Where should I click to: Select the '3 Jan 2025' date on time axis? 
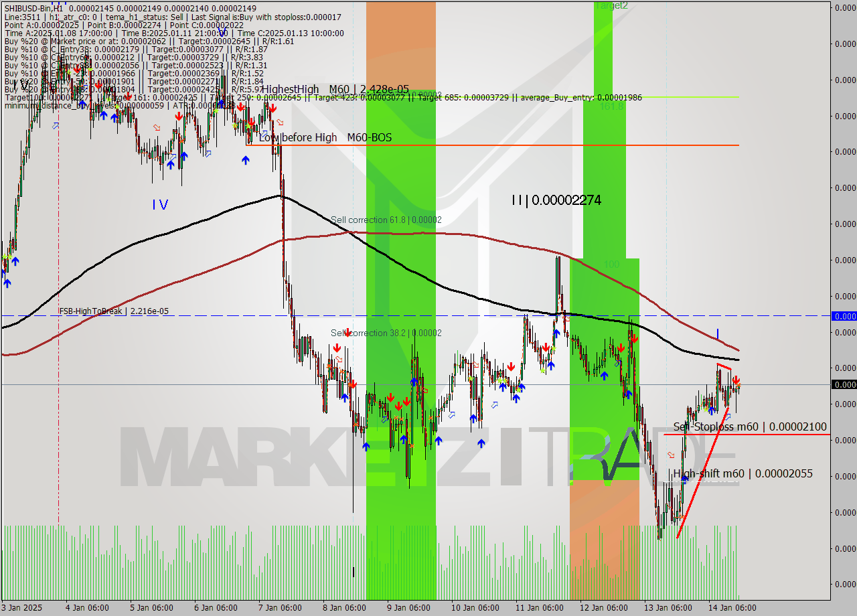coord(22,607)
